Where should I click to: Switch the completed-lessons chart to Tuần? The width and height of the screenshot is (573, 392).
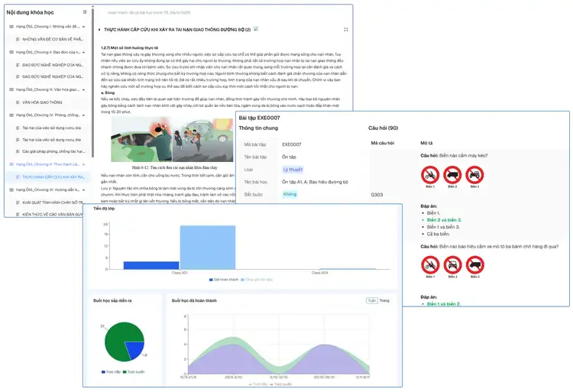(371, 301)
